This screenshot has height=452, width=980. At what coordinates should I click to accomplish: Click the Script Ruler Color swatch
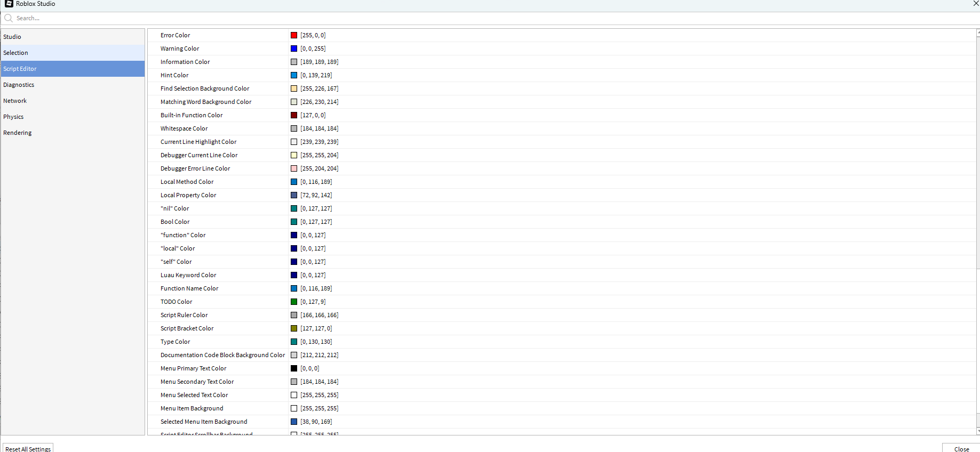click(294, 315)
